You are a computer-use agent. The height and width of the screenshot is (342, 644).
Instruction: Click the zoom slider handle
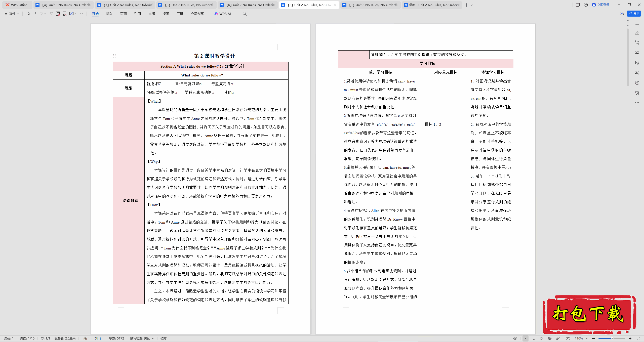tap(612, 338)
